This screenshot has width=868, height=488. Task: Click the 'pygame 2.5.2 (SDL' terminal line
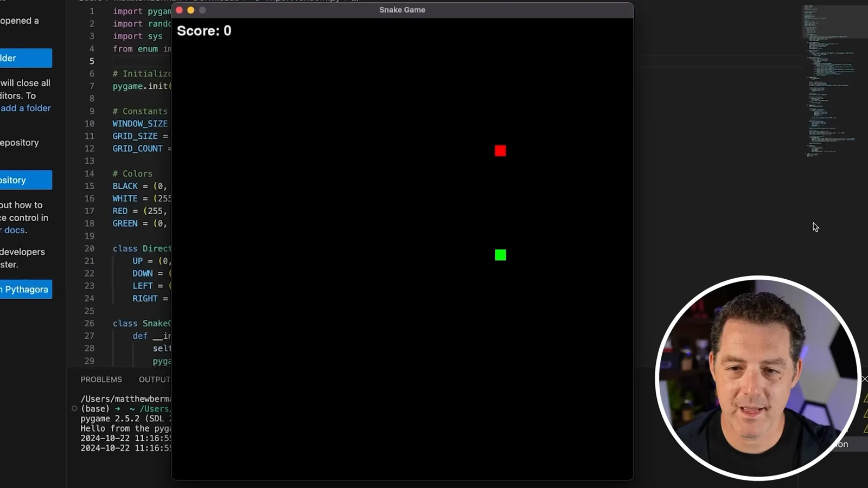click(126, 419)
